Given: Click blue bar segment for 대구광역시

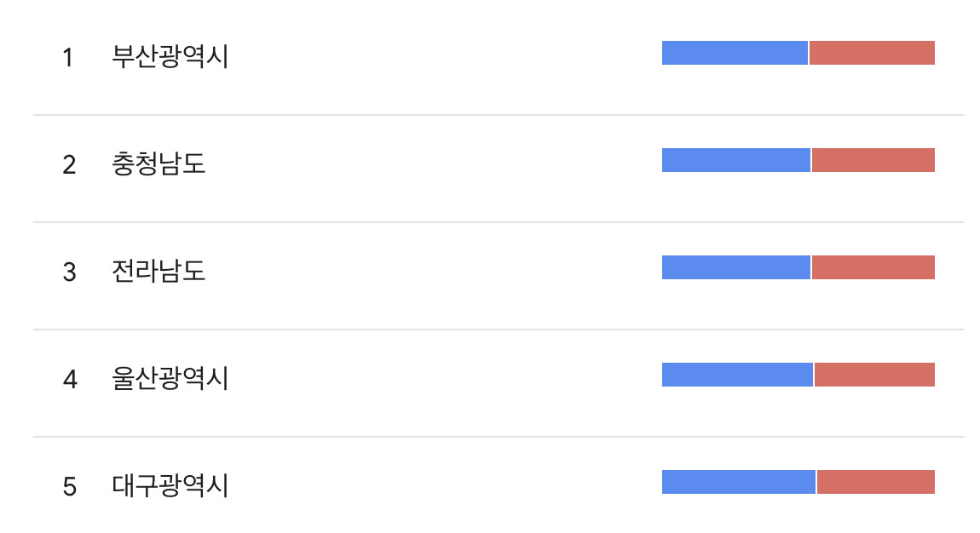Looking at the screenshot, I should [x=738, y=482].
